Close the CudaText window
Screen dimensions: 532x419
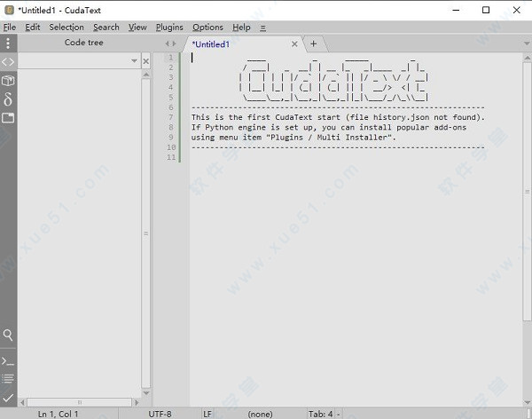pos(516,10)
